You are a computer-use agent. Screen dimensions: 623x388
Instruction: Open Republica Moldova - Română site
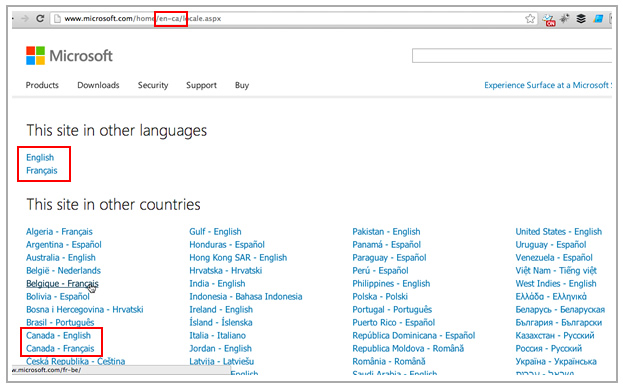408,348
